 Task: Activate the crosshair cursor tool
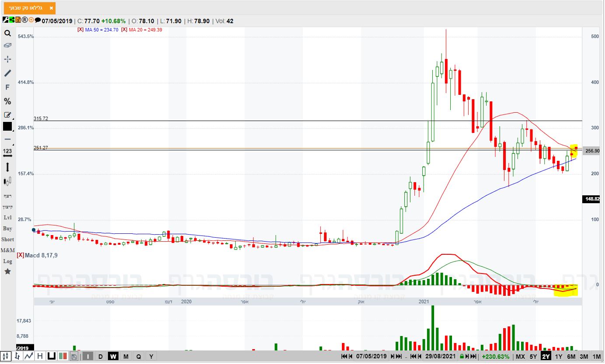[x=7, y=59]
